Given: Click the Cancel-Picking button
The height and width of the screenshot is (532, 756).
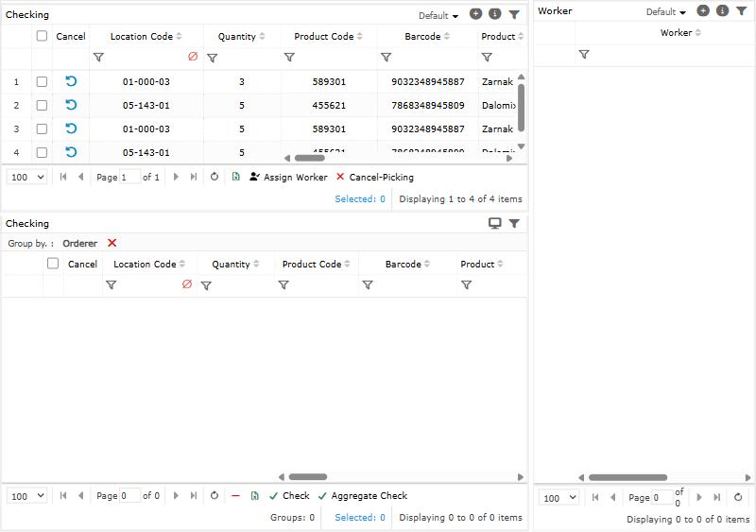Looking at the screenshot, I should (374, 177).
